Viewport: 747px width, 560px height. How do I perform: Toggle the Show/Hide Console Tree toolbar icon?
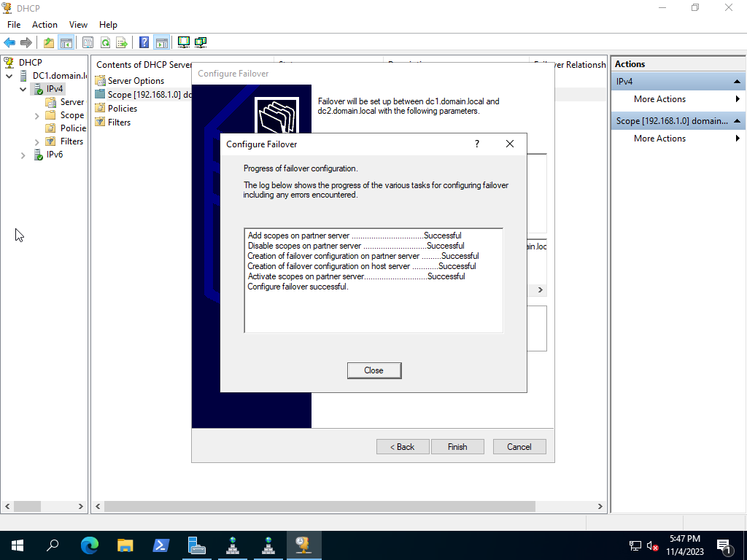pos(66,42)
